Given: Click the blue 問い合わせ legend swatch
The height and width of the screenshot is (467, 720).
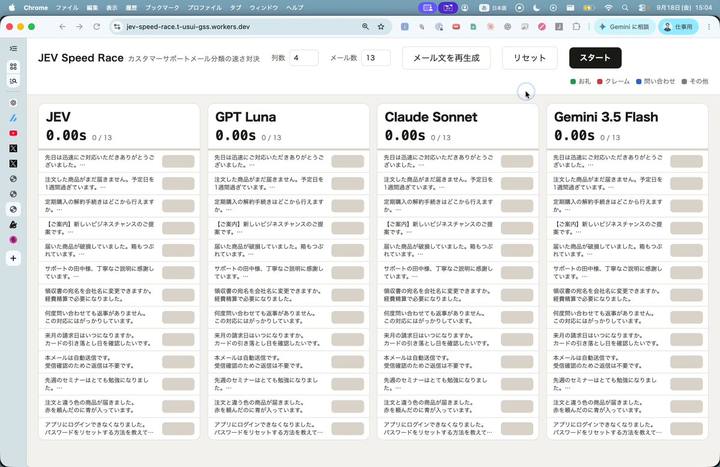Looking at the screenshot, I should pyautogui.click(x=638, y=81).
